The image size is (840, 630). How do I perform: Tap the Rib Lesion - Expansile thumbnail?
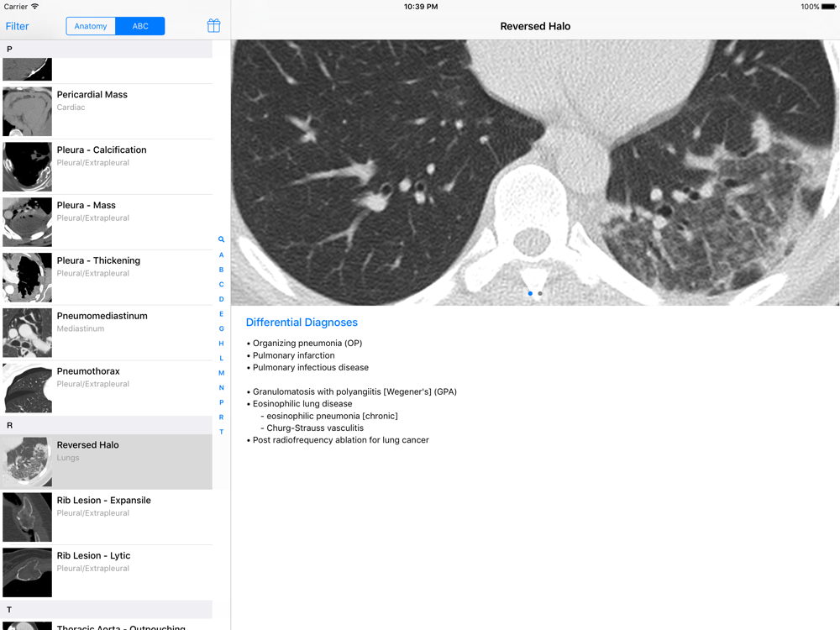point(28,517)
